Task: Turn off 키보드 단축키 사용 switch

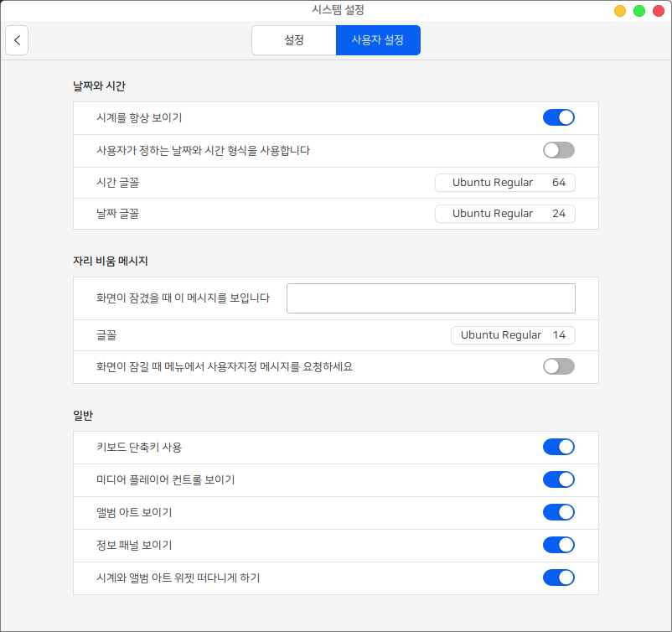Action: coord(558,447)
